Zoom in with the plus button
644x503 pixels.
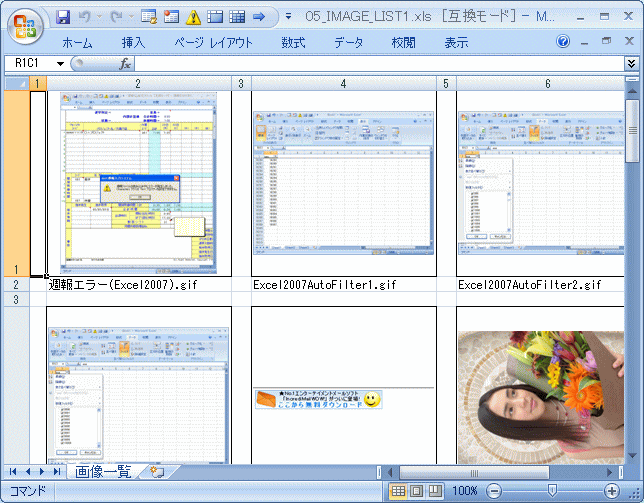pyautogui.click(x=612, y=491)
